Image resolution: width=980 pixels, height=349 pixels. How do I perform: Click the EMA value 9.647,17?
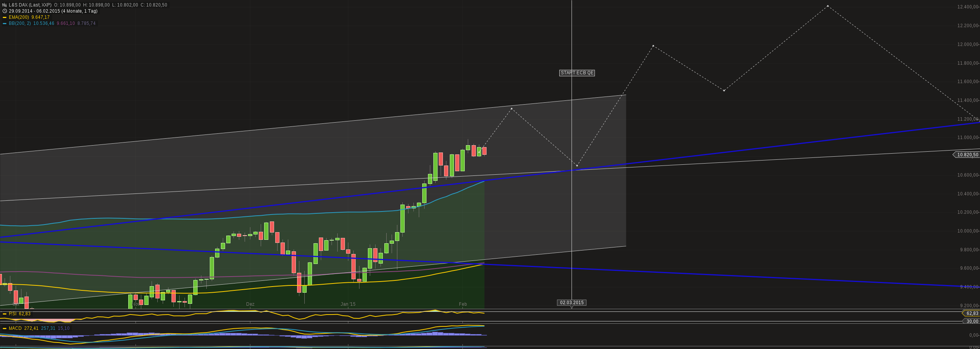point(41,17)
